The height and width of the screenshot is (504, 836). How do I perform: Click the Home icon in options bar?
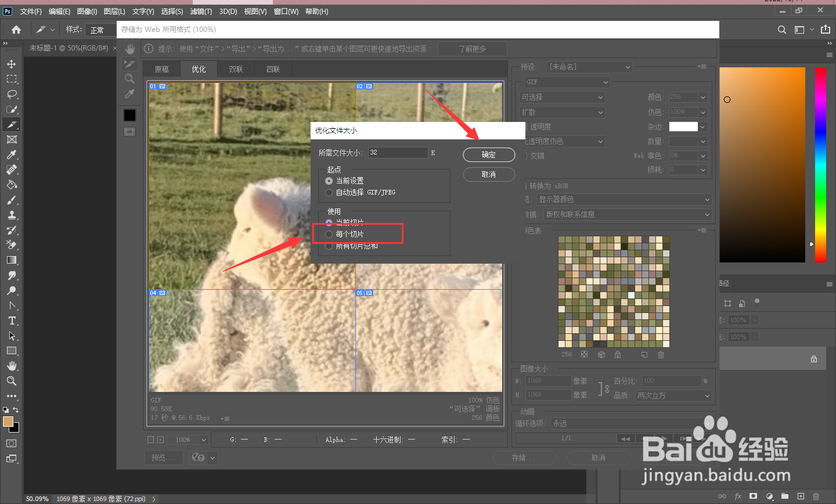16,30
